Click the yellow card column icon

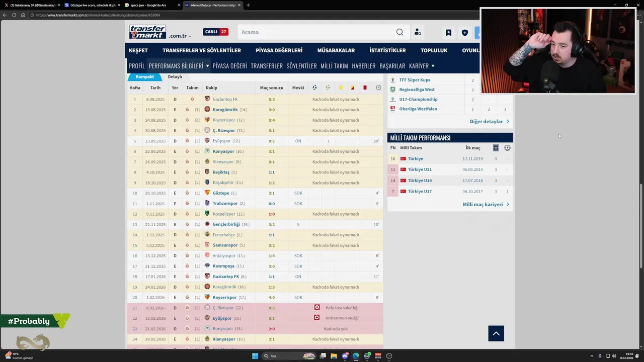pos(341,87)
